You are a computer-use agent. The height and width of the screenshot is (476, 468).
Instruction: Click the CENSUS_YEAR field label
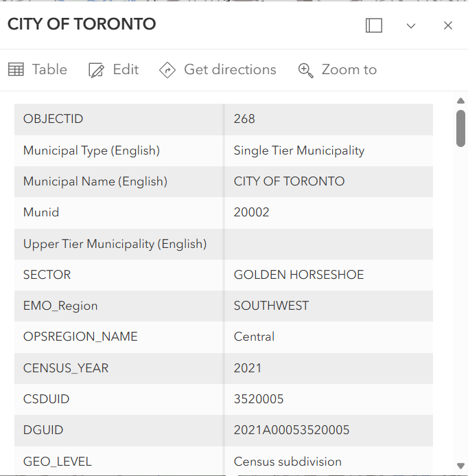[66, 368]
